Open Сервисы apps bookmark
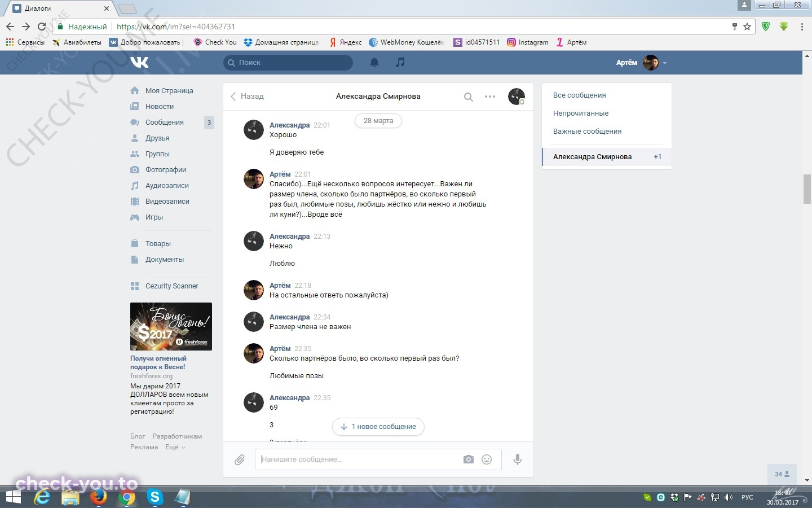Image resolution: width=812 pixels, height=508 pixels. click(25, 42)
